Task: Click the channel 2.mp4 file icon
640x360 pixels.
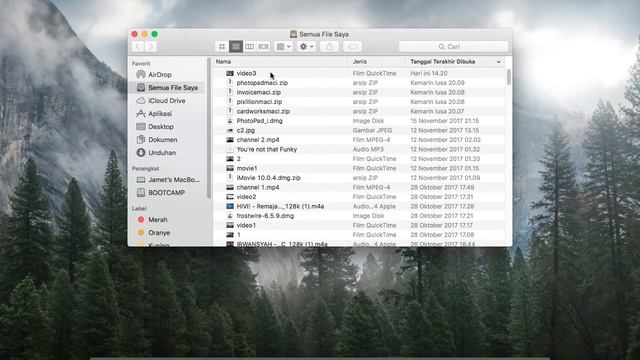Action: point(230,140)
